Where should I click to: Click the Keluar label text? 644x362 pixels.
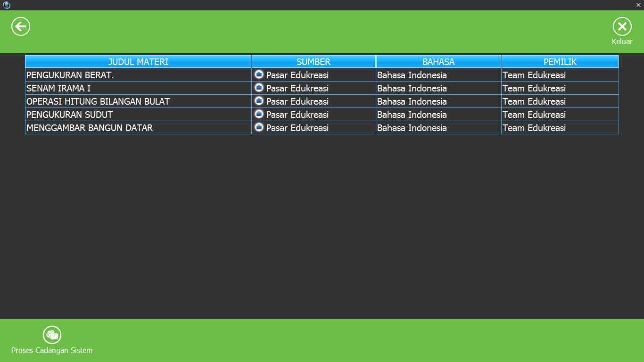(x=622, y=41)
